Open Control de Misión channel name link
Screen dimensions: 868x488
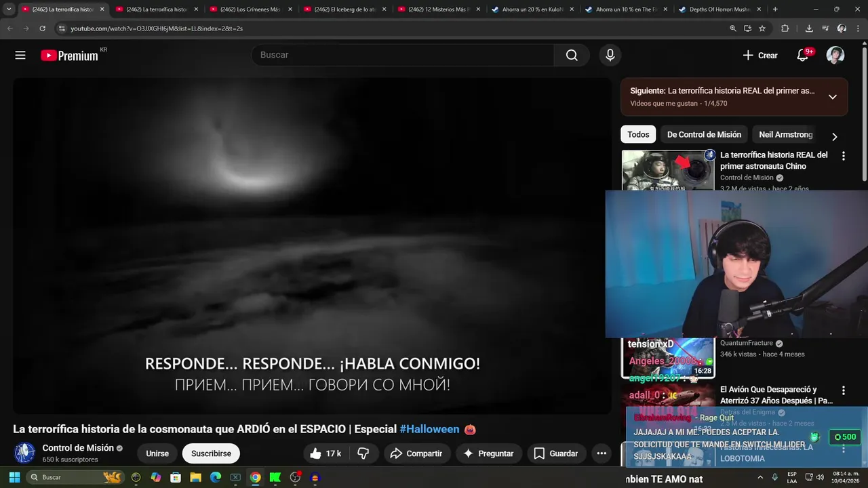(x=78, y=448)
